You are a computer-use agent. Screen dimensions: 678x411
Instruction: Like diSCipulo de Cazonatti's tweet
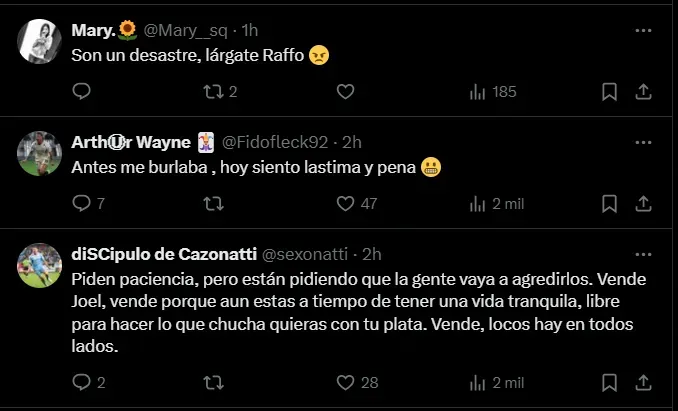[x=345, y=382]
